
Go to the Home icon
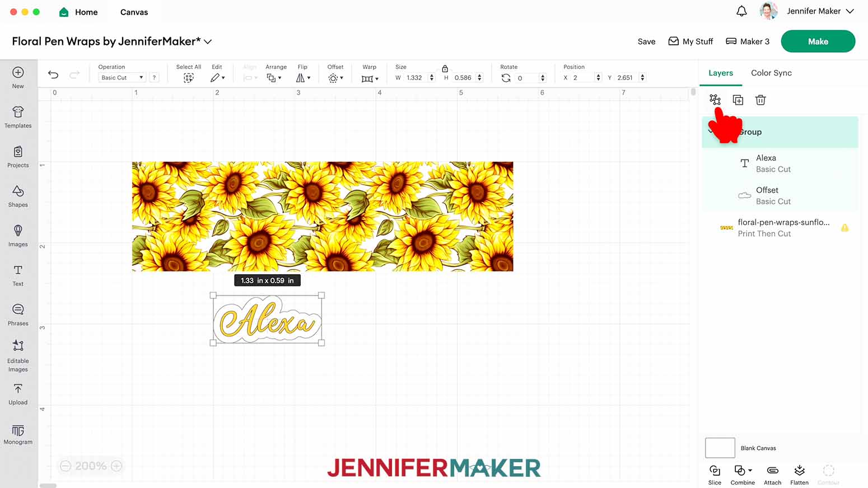point(64,12)
